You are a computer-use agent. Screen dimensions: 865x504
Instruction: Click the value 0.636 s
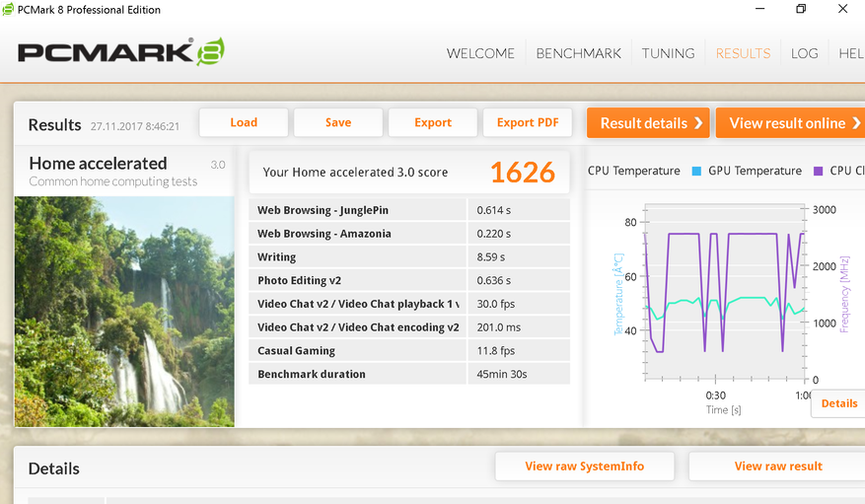(494, 281)
